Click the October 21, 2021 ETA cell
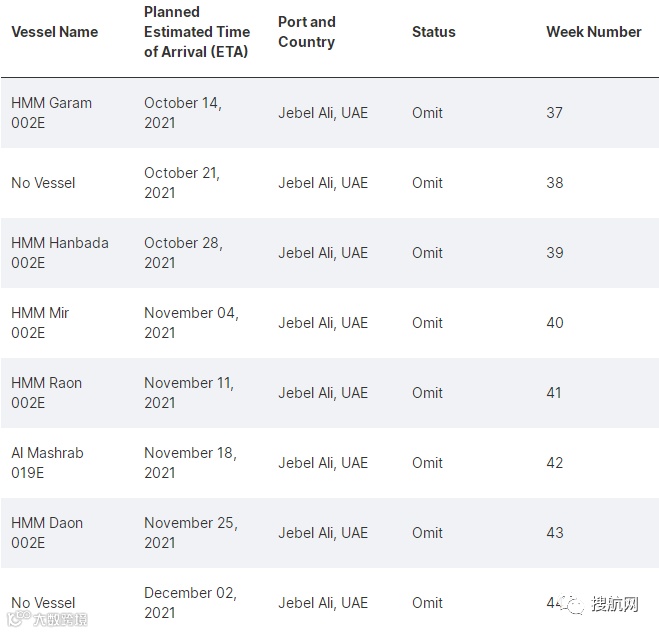Viewport: 659px width, 633px height. point(181,183)
